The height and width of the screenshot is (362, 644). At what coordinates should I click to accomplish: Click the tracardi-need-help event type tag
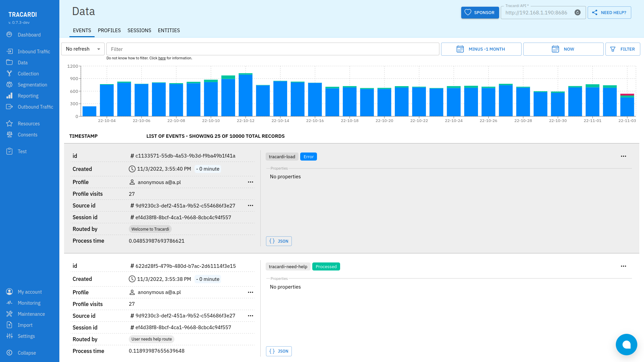pos(288,266)
